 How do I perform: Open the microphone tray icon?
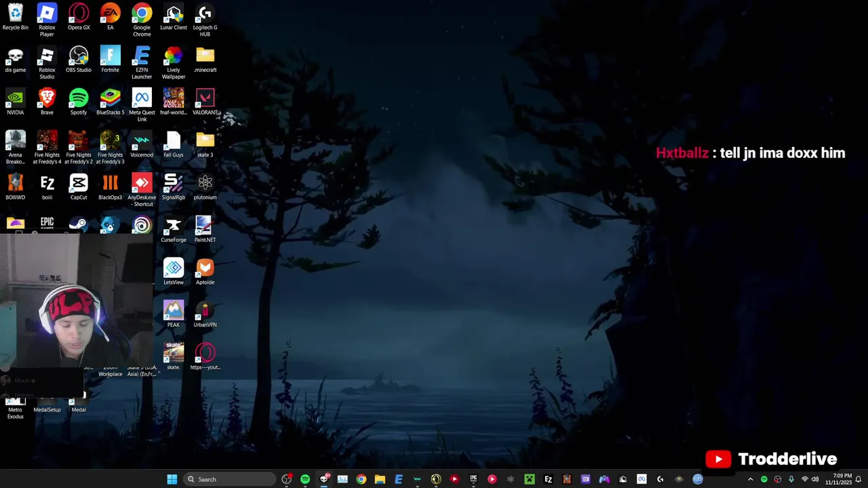coord(791,479)
